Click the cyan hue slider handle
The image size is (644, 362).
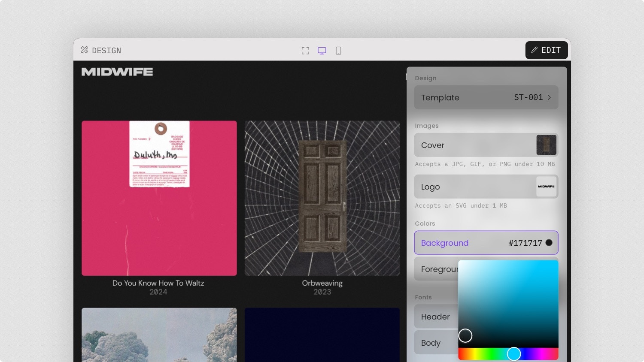tap(514, 354)
